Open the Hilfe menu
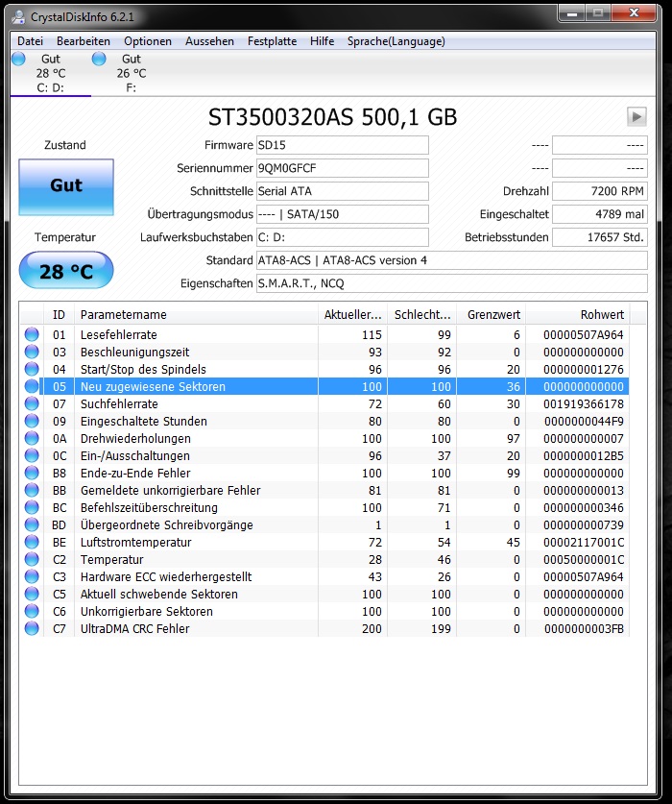 [322, 41]
